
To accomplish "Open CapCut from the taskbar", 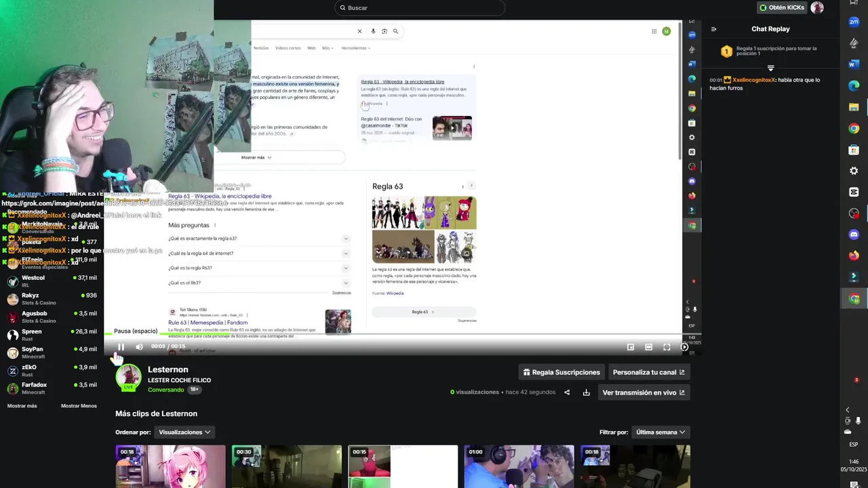I will (854, 192).
